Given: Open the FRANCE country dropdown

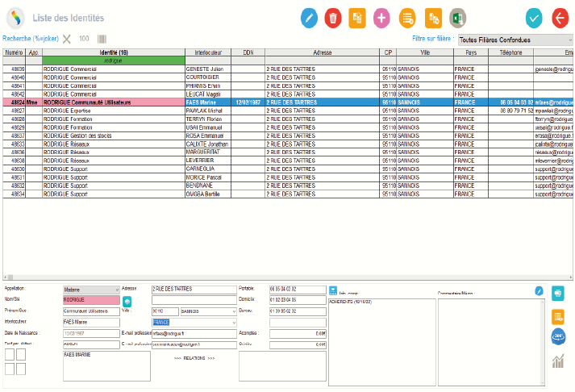Looking at the screenshot, I should click(194, 323).
